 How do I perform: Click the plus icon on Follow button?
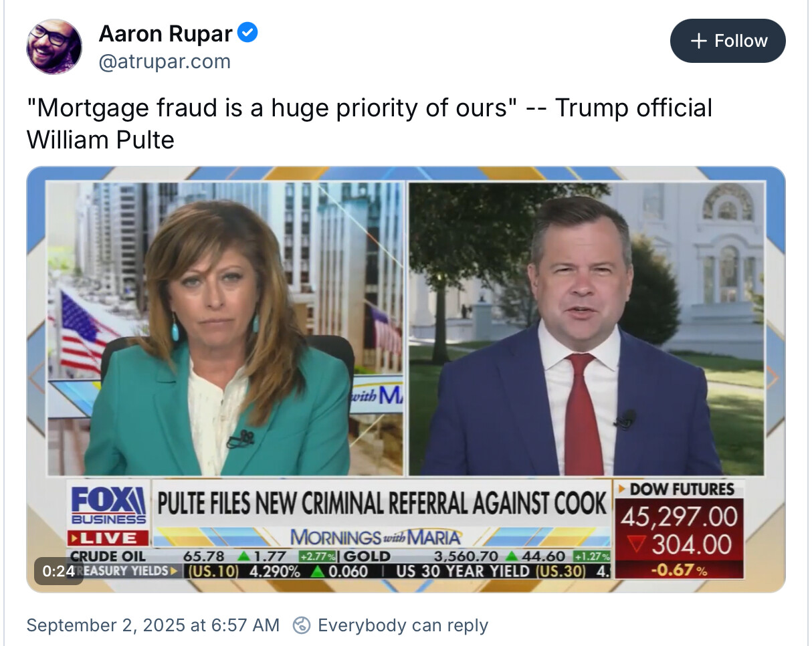pyautogui.click(x=698, y=41)
